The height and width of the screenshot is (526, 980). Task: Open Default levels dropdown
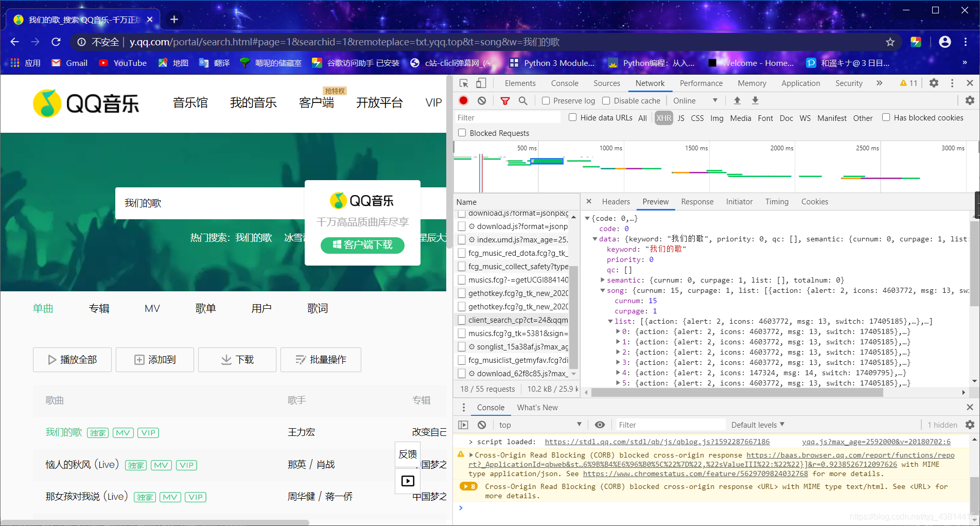tap(758, 425)
